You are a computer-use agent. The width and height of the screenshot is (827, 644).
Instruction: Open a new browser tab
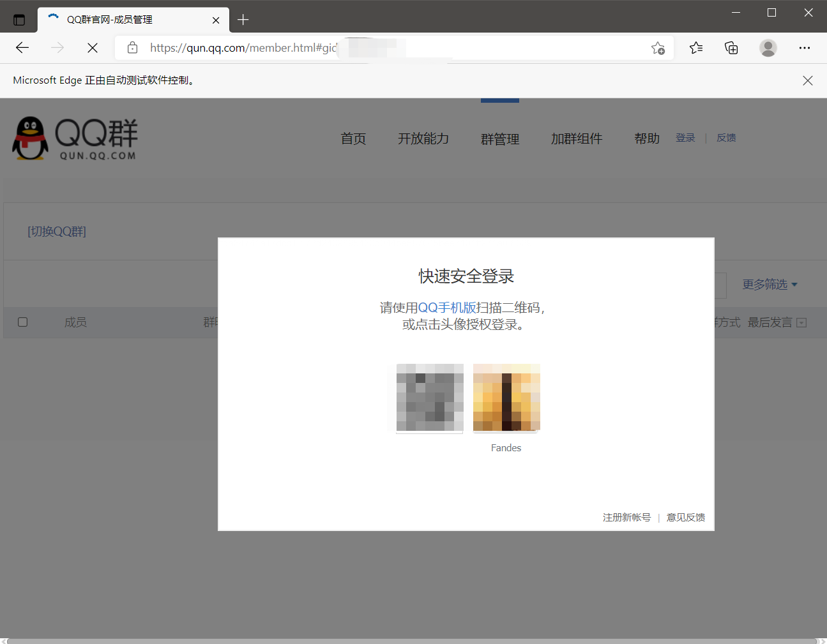(x=243, y=19)
